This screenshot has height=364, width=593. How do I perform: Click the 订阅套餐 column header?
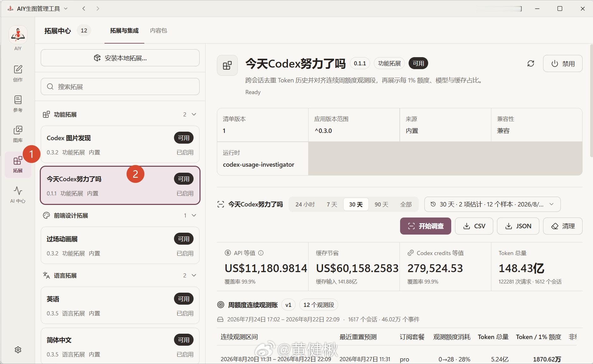(x=412, y=337)
